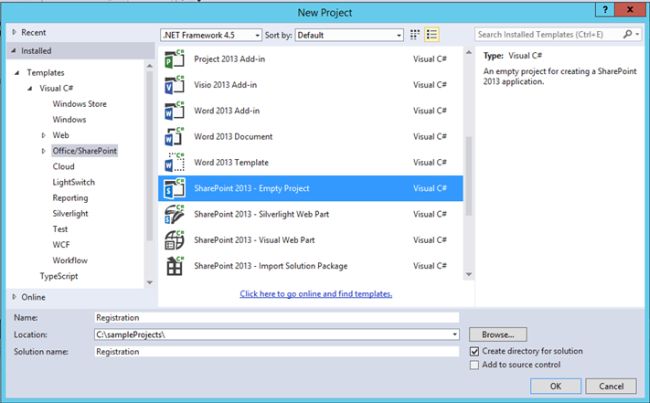Image resolution: width=650 pixels, height=403 pixels.
Task: Open search options dropdown arrow
Action: [638, 34]
